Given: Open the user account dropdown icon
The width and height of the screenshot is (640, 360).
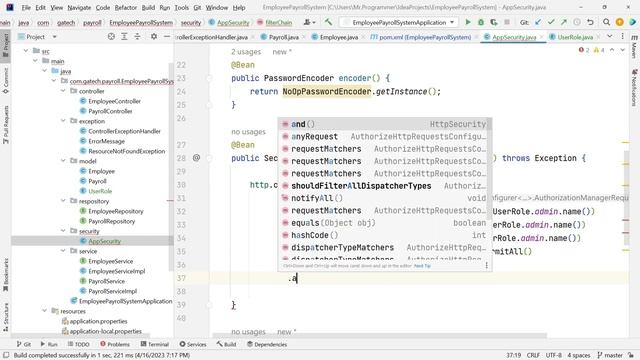Looking at the screenshot, I should coord(309,22).
